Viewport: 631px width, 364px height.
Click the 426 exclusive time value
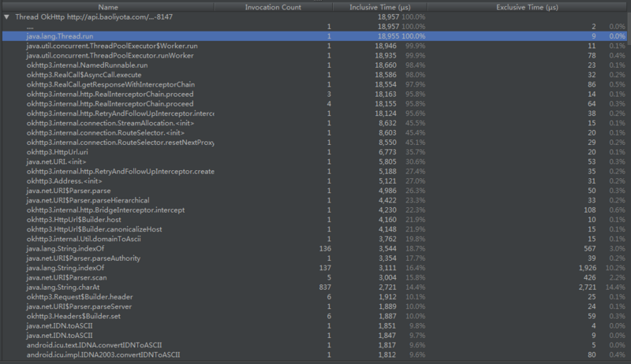click(590, 277)
